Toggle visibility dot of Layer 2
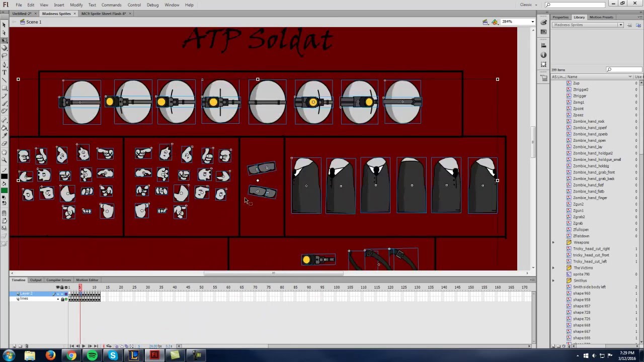 pos(58,294)
